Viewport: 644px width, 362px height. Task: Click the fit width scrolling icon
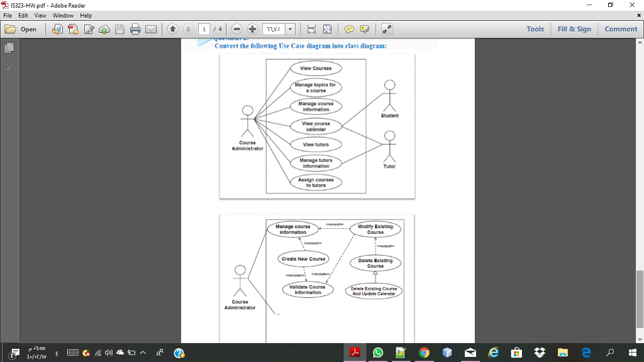click(x=311, y=29)
